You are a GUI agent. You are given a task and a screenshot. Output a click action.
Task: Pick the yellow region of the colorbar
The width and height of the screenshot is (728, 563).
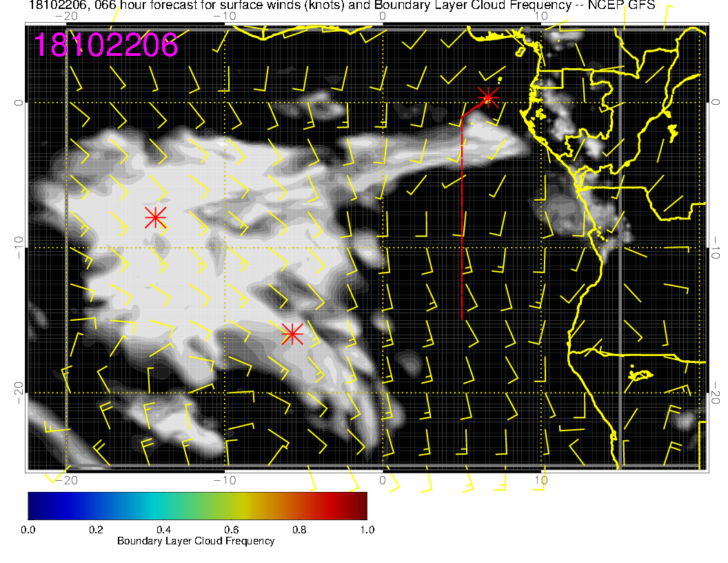tap(245, 506)
